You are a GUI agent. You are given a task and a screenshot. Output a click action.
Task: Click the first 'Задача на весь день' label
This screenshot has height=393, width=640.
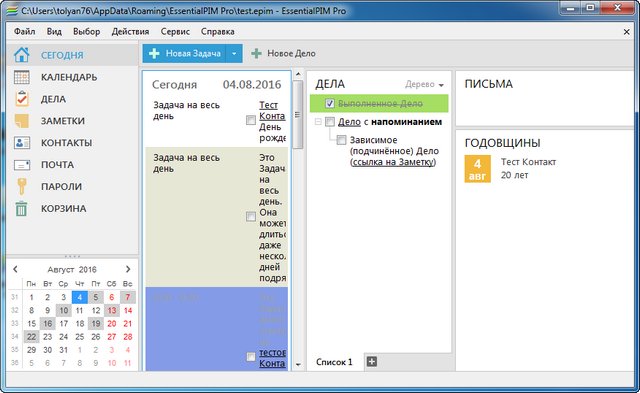click(187, 111)
